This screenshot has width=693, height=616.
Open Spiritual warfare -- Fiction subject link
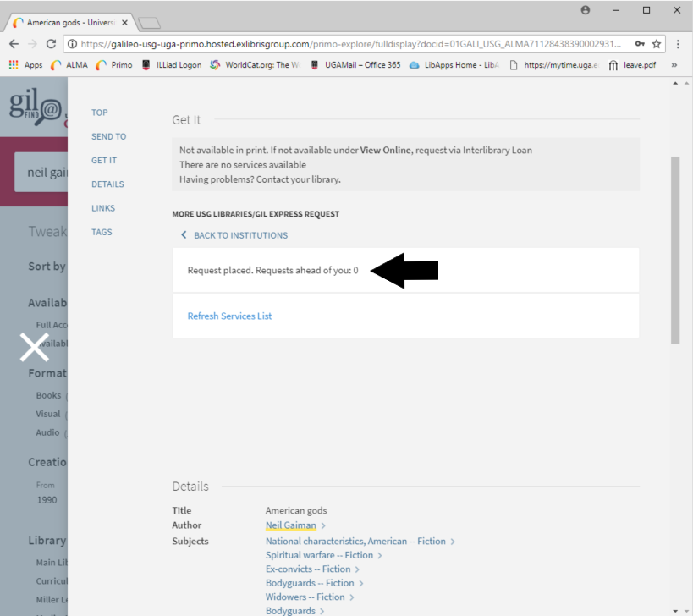point(319,555)
